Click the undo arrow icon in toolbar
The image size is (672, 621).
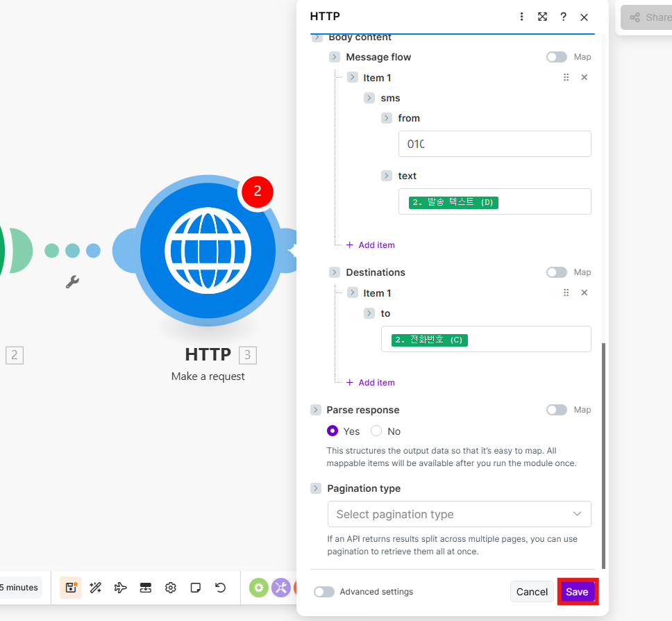(221, 588)
